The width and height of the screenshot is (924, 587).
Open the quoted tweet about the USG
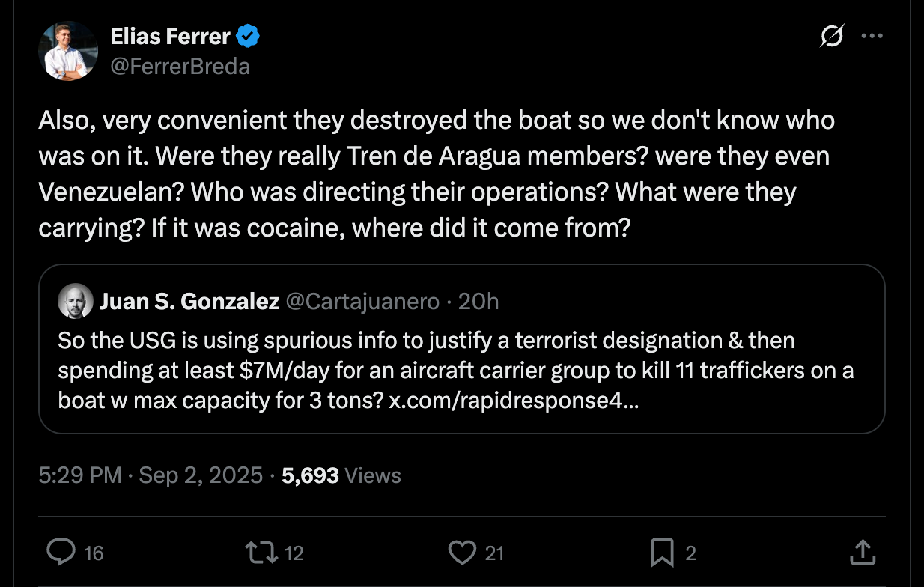pos(461,370)
